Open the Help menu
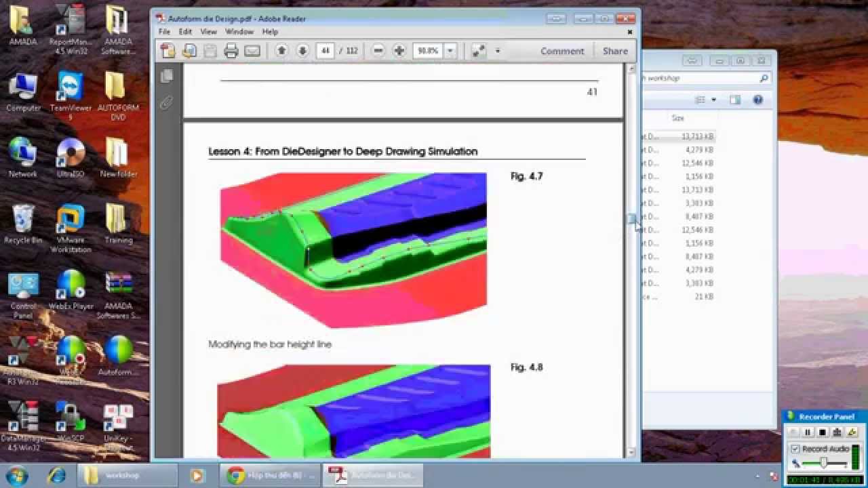Screen dimensions: 868x488 pyautogui.click(x=270, y=32)
